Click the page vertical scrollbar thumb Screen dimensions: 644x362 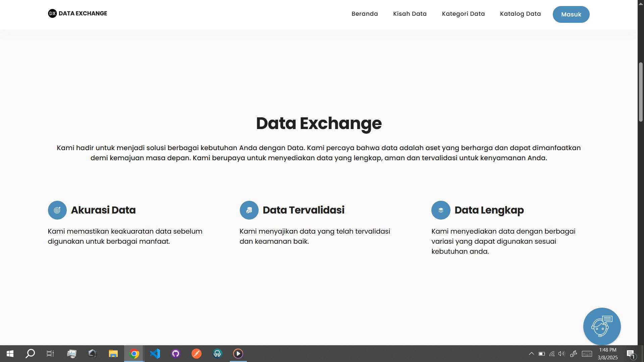[641, 92]
